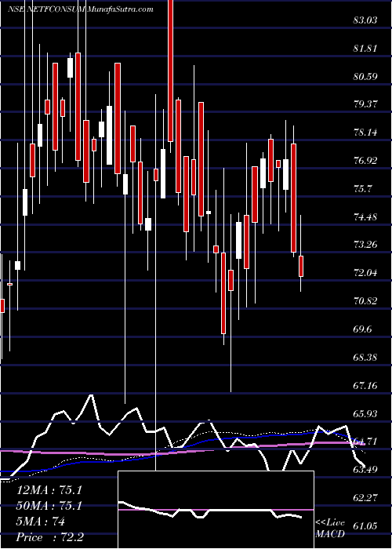Click the 79.37 price axis label
Screen dimensions: 392x549
tap(365, 104)
